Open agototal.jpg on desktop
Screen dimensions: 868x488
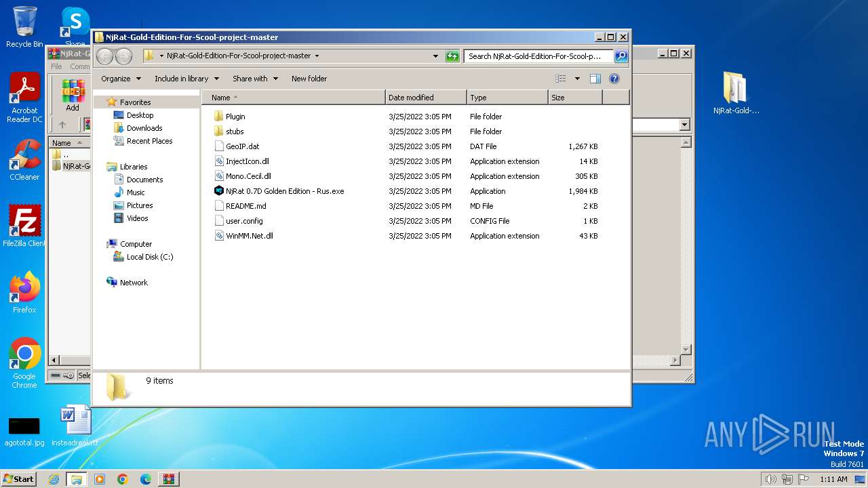pyautogui.click(x=24, y=431)
